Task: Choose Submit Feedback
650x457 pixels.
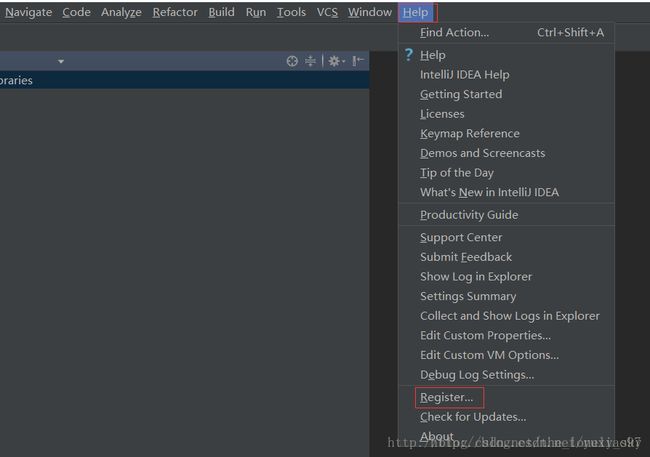Action: 506,257
